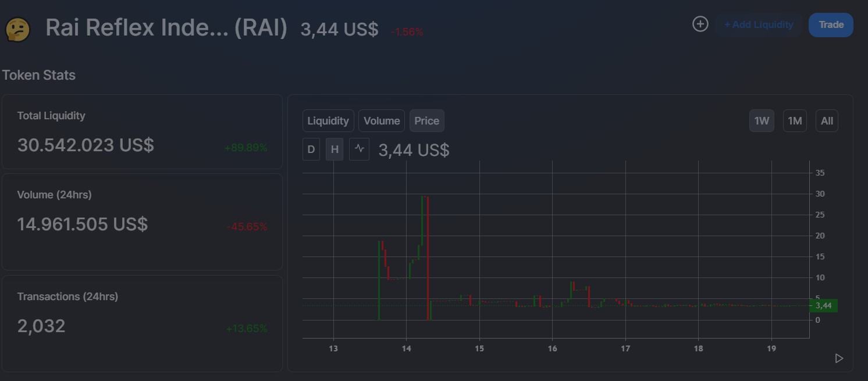Click the thinking-face RAI token logo

(x=18, y=29)
